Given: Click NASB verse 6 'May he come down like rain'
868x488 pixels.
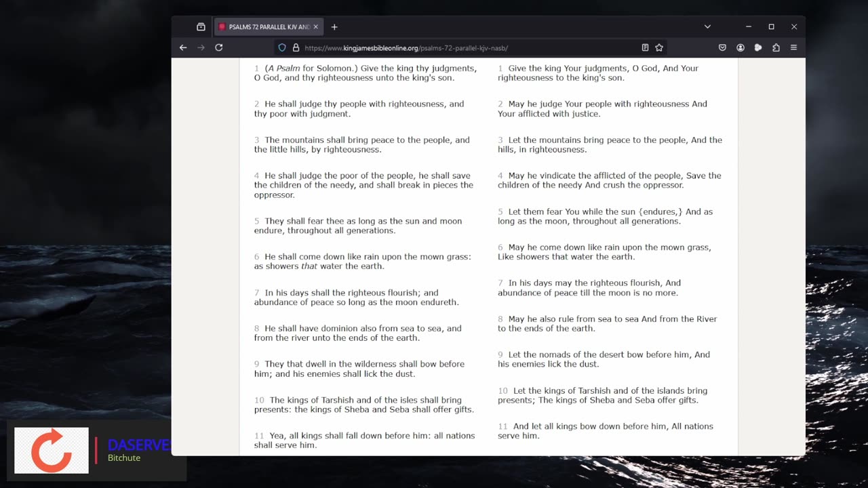Looking at the screenshot, I should click(605, 252).
